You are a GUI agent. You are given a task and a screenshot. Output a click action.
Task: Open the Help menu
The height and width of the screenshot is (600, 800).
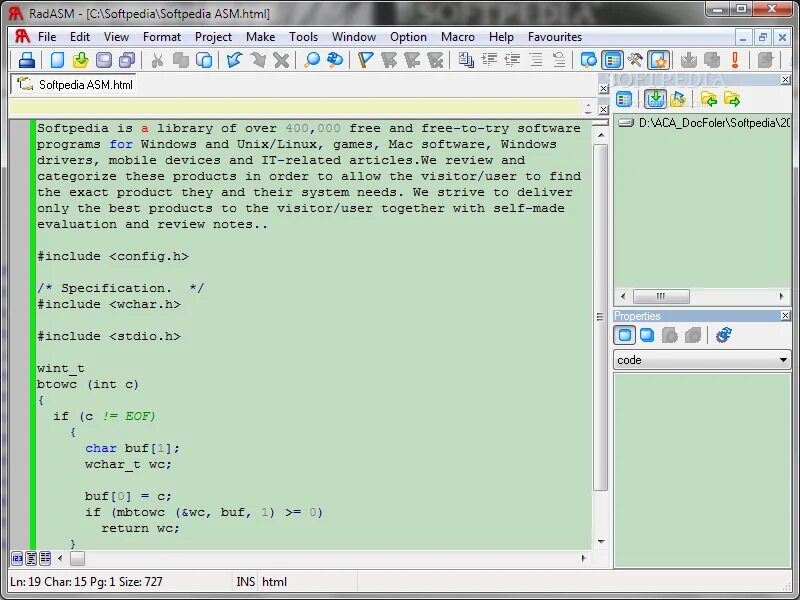(x=501, y=37)
